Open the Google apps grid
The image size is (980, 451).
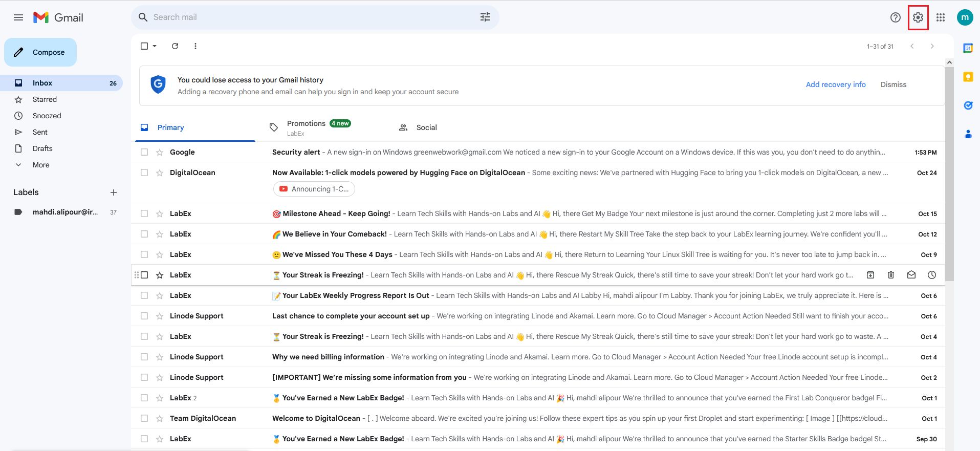(x=941, y=17)
